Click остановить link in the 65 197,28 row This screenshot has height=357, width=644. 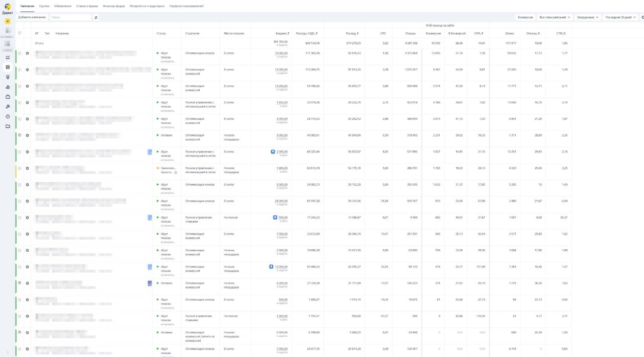(168, 209)
